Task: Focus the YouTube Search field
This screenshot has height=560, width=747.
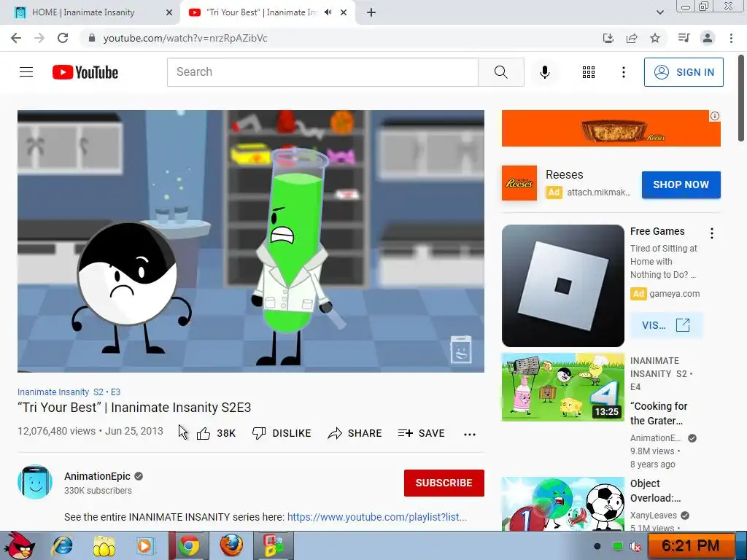Action: pos(322,72)
